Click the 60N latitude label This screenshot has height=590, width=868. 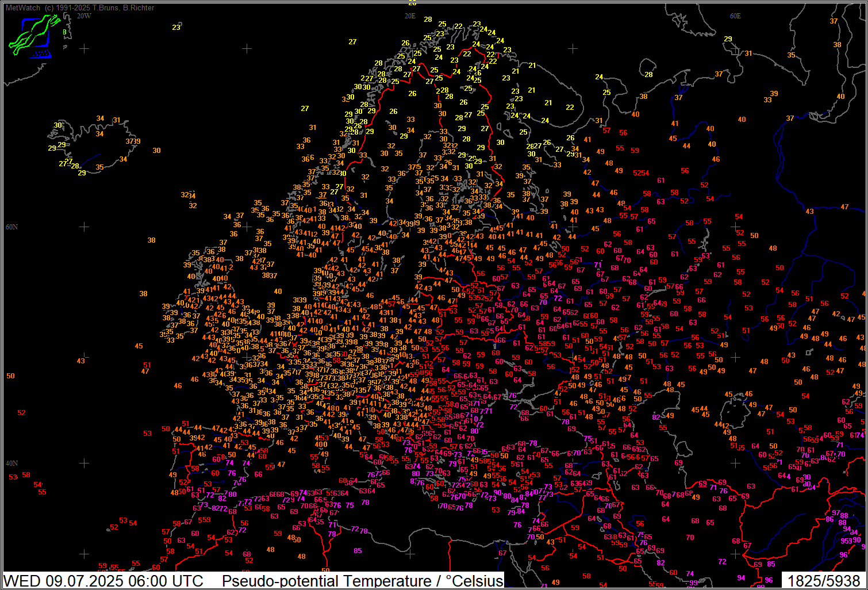pyautogui.click(x=12, y=227)
